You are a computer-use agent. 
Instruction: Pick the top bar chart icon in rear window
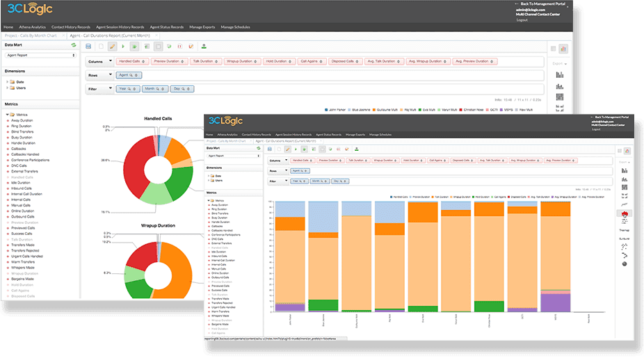pyautogui.click(x=560, y=74)
